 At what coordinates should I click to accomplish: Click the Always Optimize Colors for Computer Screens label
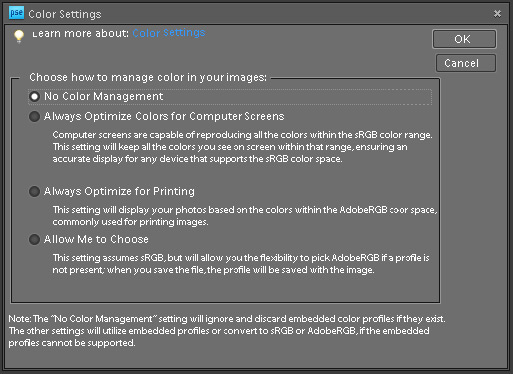pyautogui.click(x=164, y=116)
